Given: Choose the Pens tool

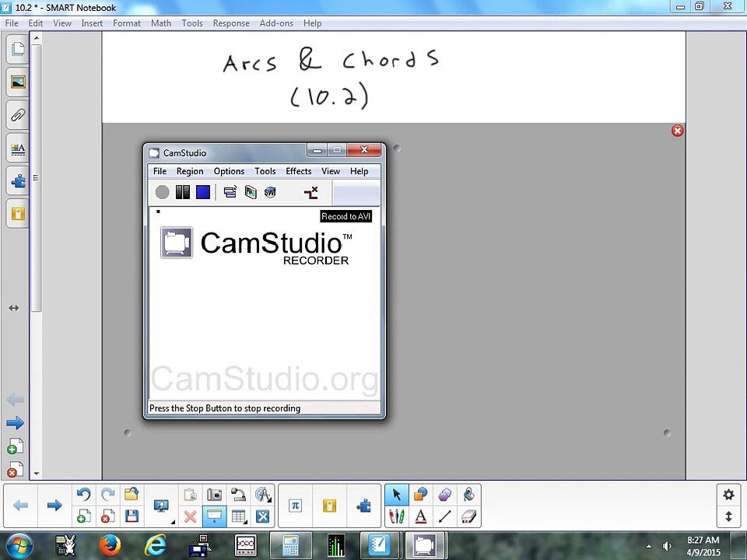Looking at the screenshot, I should 396,516.
